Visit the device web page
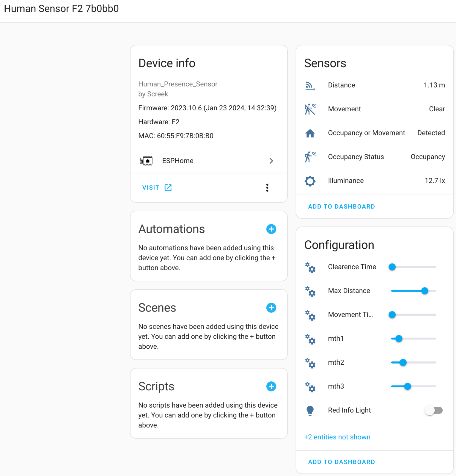The width and height of the screenshot is (456, 476). (x=157, y=188)
